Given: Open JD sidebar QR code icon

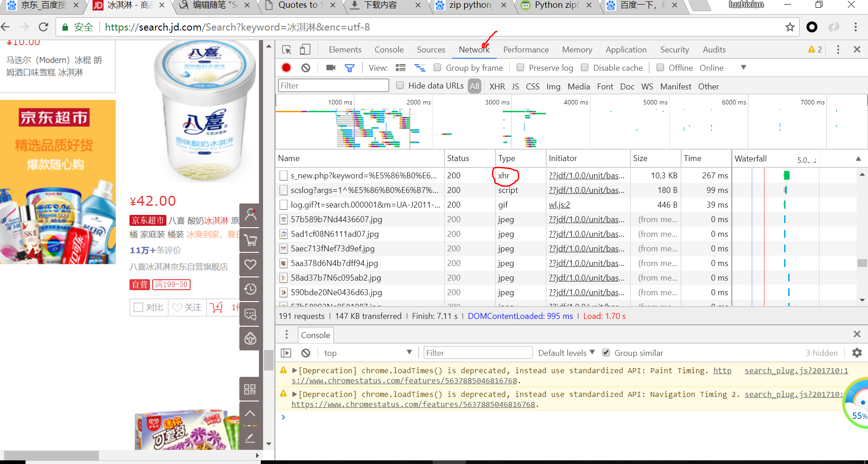Looking at the screenshot, I should [x=250, y=389].
